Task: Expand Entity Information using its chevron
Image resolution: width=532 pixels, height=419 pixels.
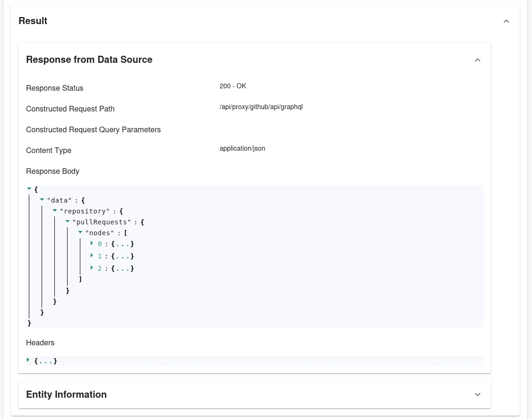Action: [478, 394]
